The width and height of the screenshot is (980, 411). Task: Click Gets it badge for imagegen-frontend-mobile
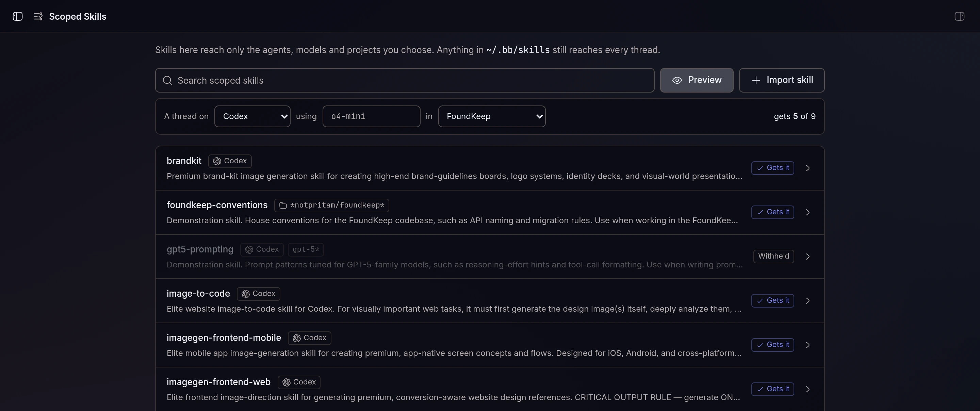coord(772,344)
